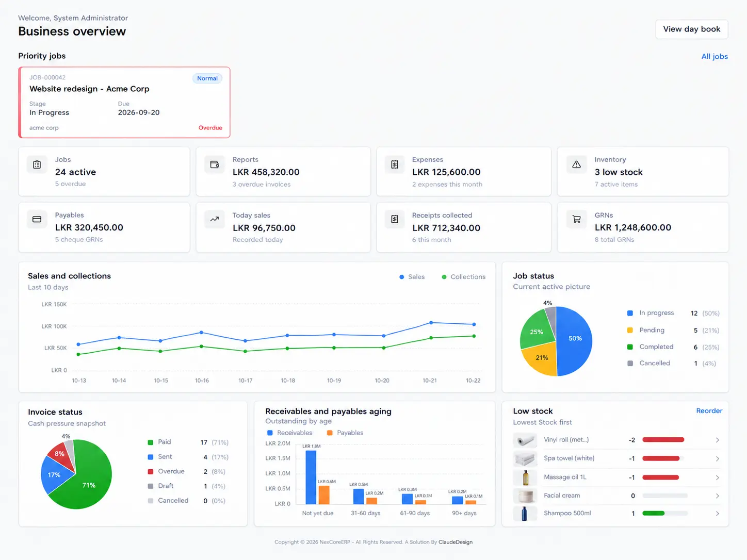Click the red Overdue label on job card

click(210, 128)
